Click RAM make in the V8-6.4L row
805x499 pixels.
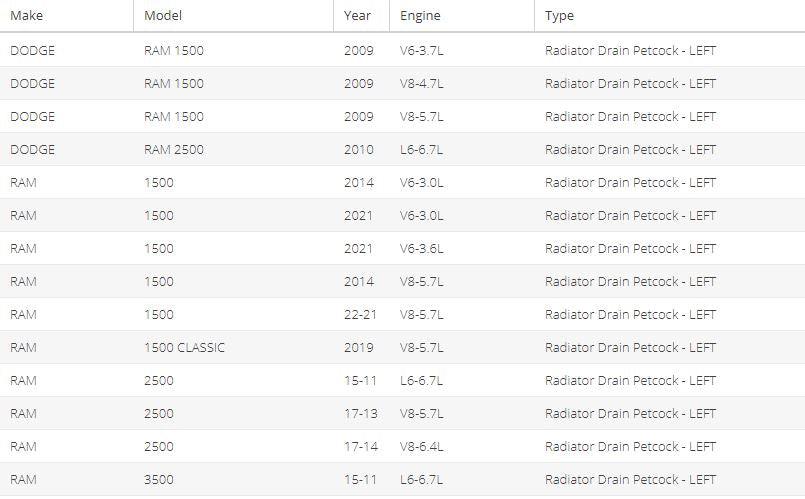[x=23, y=446]
